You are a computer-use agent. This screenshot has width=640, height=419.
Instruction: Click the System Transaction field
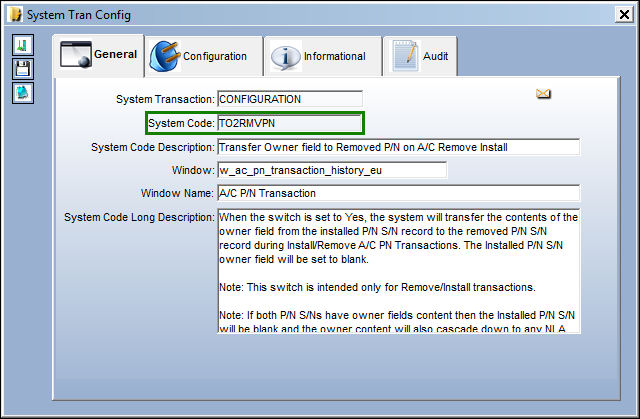pos(290,99)
